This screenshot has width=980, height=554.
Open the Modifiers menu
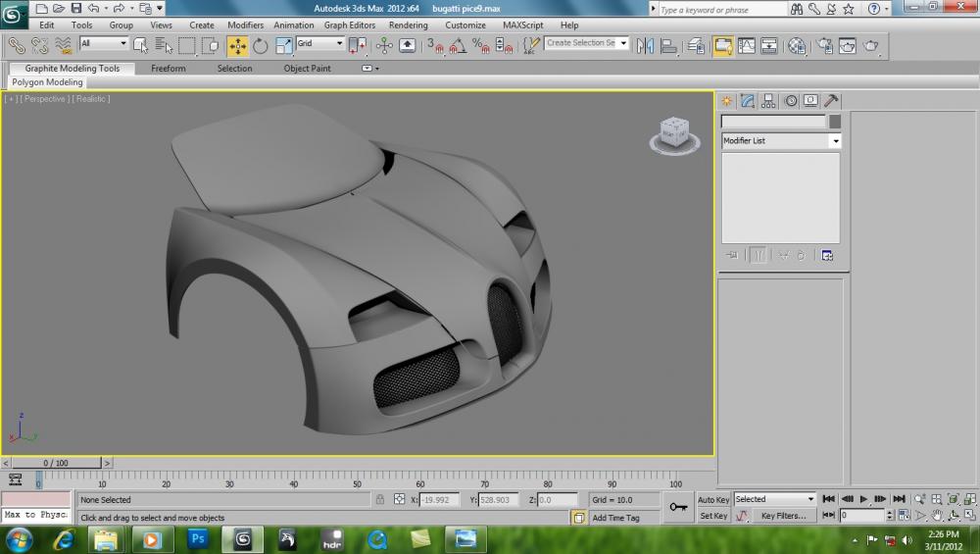(x=245, y=25)
